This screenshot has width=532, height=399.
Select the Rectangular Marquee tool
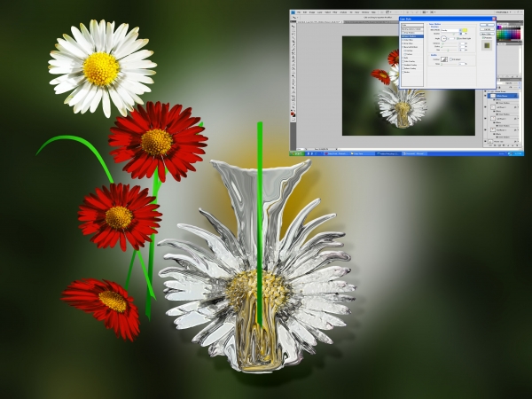click(x=293, y=30)
